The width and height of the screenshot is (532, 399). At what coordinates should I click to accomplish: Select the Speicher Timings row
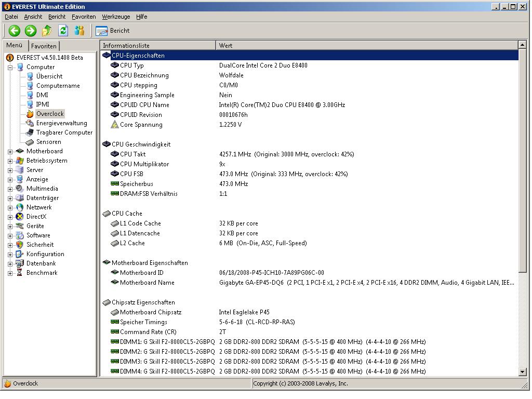coord(310,322)
